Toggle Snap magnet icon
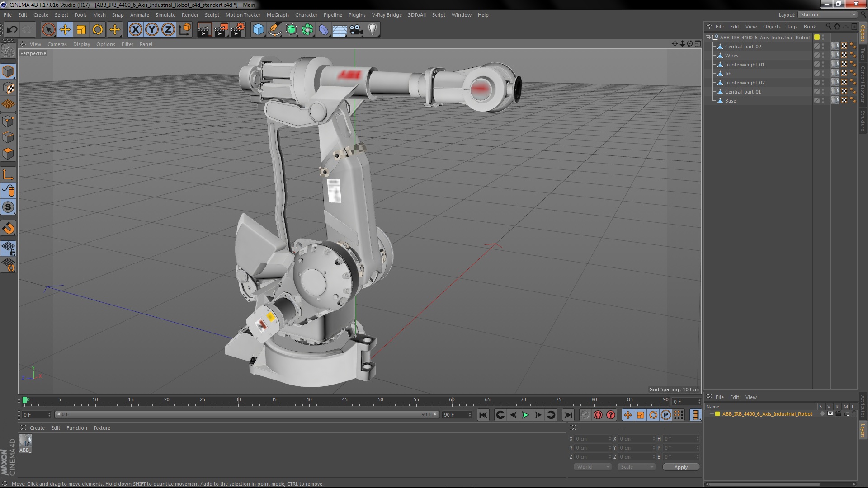 (x=8, y=228)
